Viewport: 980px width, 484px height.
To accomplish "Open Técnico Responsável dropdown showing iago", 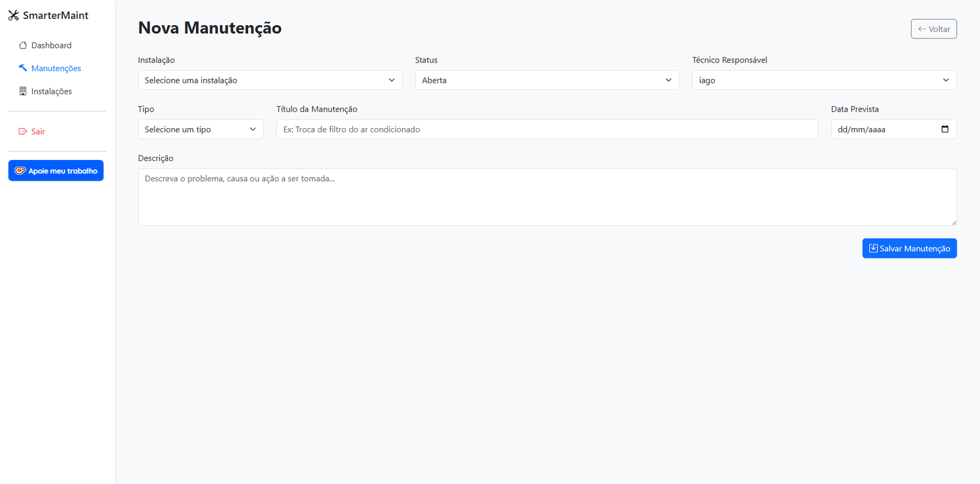I will pyautogui.click(x=824, y=80).
